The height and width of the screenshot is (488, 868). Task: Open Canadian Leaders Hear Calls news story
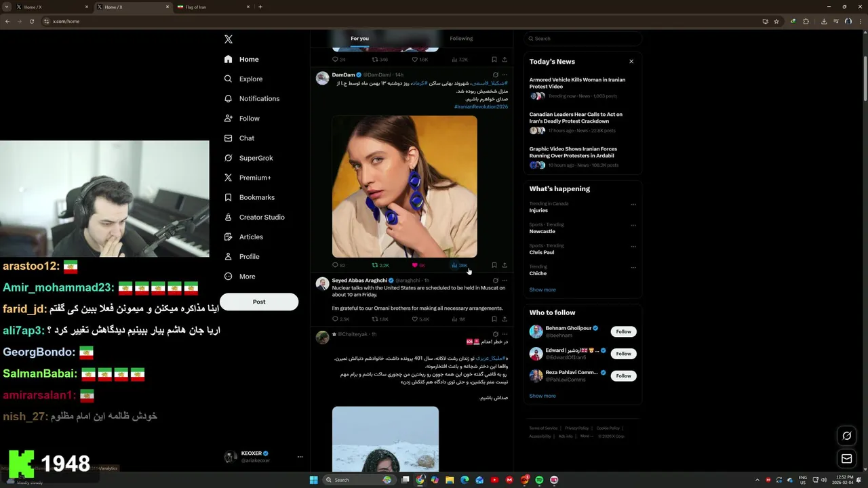(x=582, y=122)
